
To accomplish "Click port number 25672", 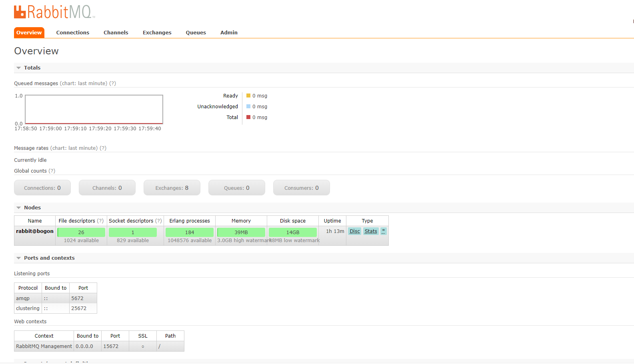I will coord(79,308).
